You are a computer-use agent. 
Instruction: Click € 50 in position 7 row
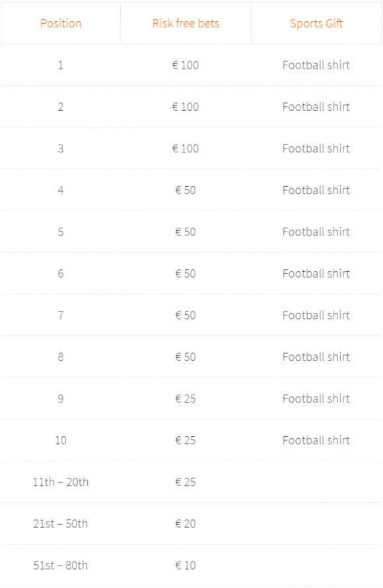point(186,315)
